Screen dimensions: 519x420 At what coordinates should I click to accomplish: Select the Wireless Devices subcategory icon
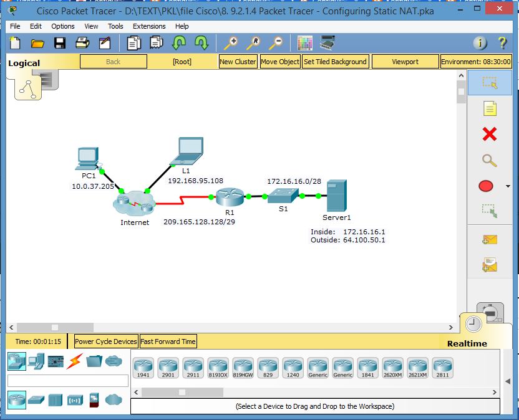[74, 400]
